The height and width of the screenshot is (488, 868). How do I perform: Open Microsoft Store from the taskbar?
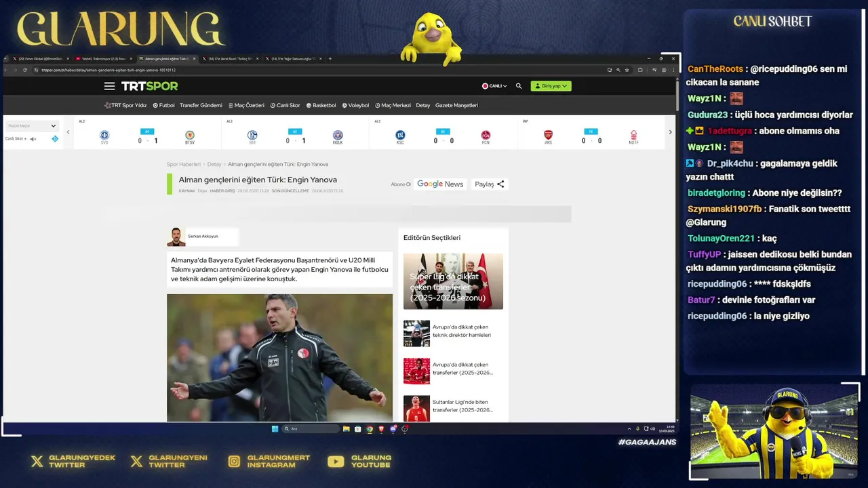tap(357, 428)
